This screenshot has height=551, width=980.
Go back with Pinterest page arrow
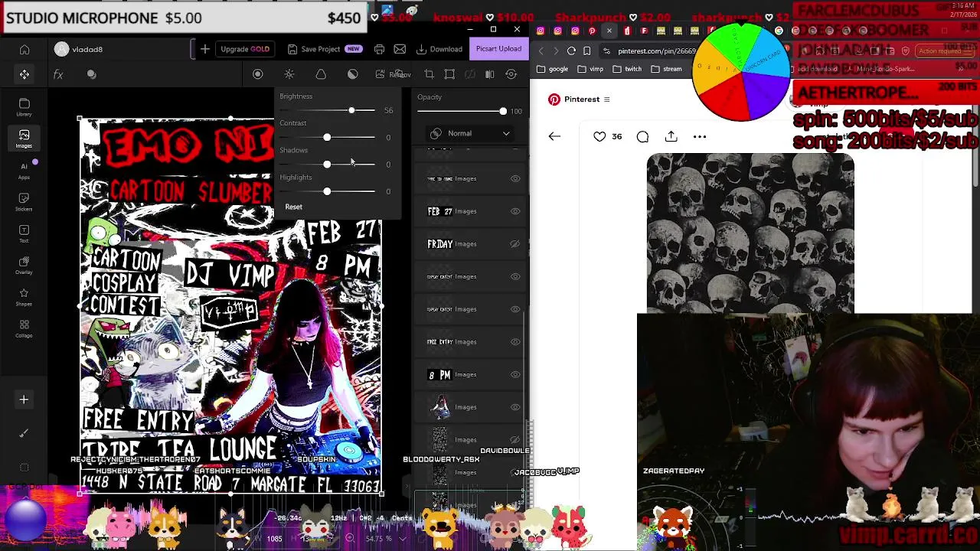point(554,136)
